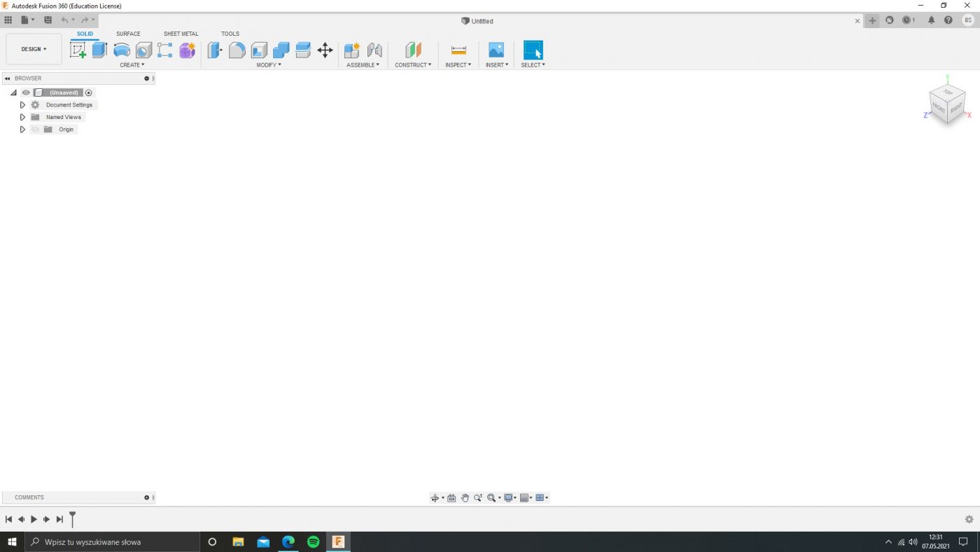Image resolution: width=980 pixels, height=552 pixels.
Task: Expand the Document Settings node
Action: [22, 105]
